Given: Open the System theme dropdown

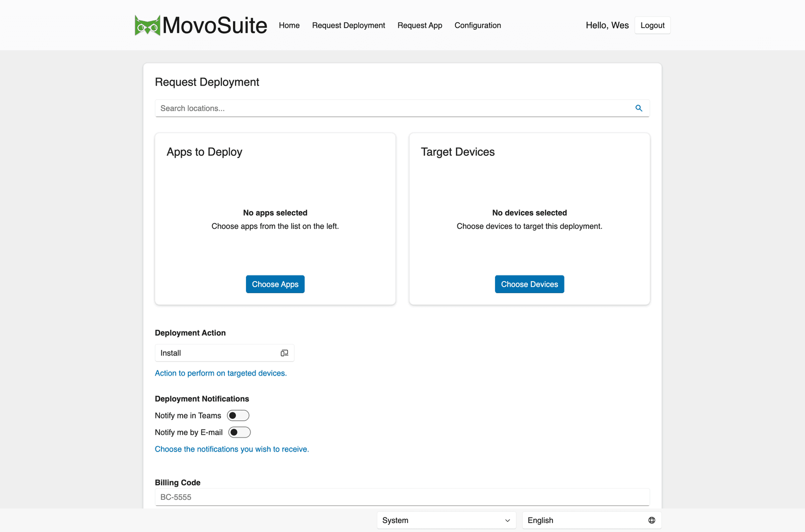Looking at the screenshot, I should coord(446,520).
